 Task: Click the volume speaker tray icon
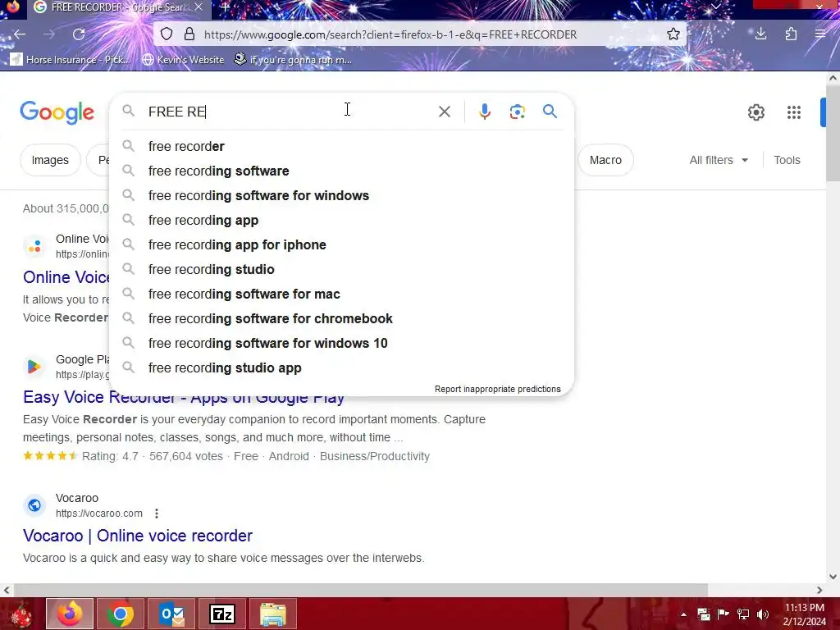763,614
